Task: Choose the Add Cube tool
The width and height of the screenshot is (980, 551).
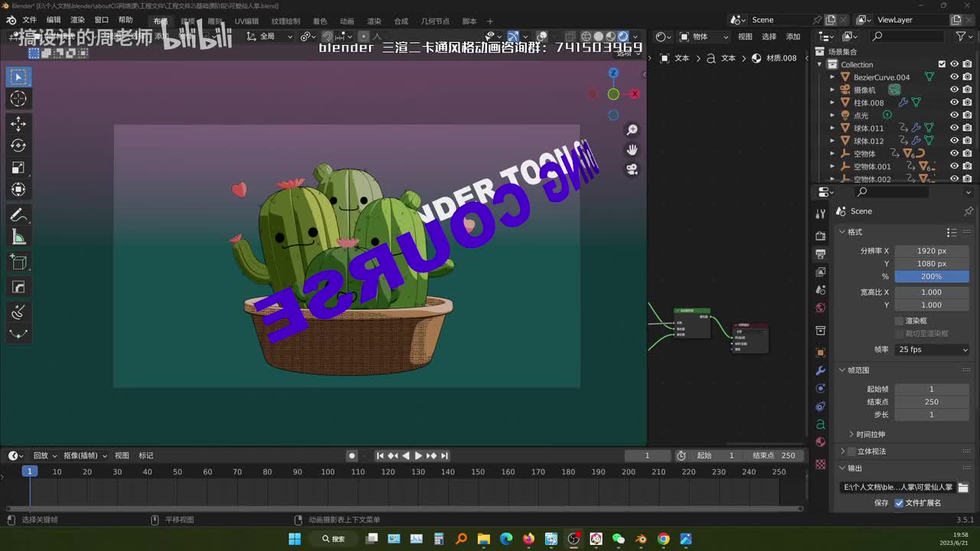Action: coord(18,262)
